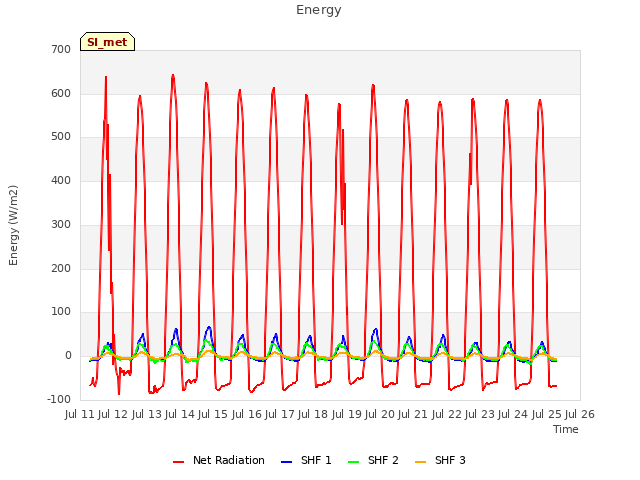This screenshot has height=480, width=640.
Task: Click the 200 y-axis tick label
Action: tap(61, 269)
